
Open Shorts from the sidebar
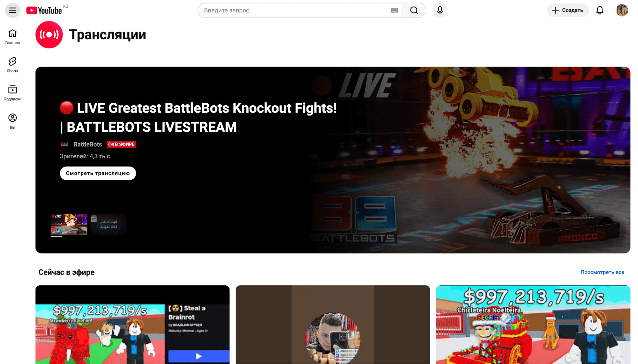pos(12,65)
